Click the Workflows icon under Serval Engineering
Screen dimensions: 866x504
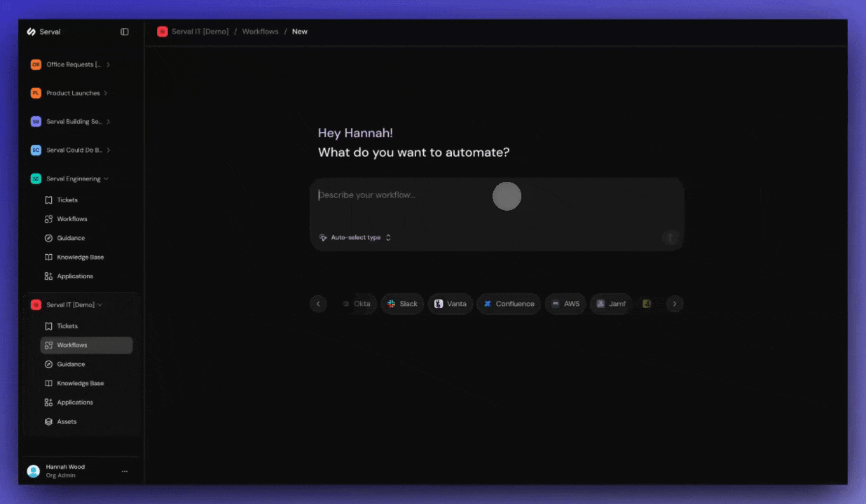pos(48,219)
